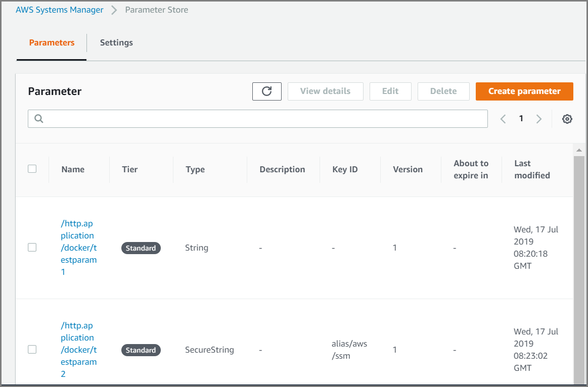
Task: Go to next page arrow
Action: click(539, 119)
